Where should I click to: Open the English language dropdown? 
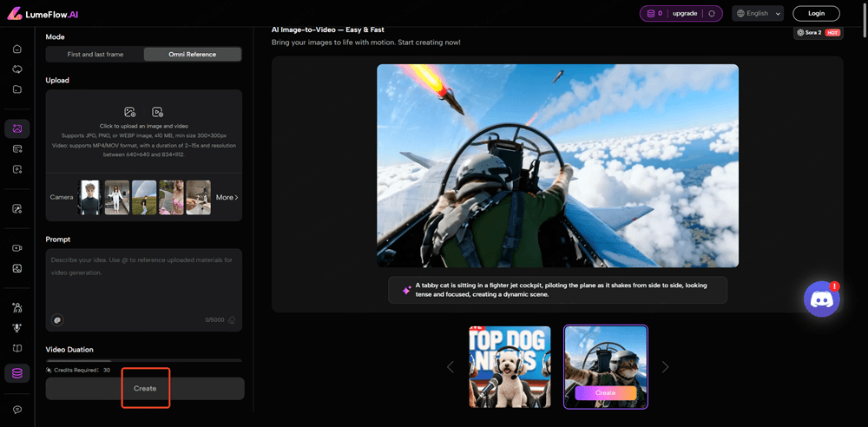(x=758, y=14)
